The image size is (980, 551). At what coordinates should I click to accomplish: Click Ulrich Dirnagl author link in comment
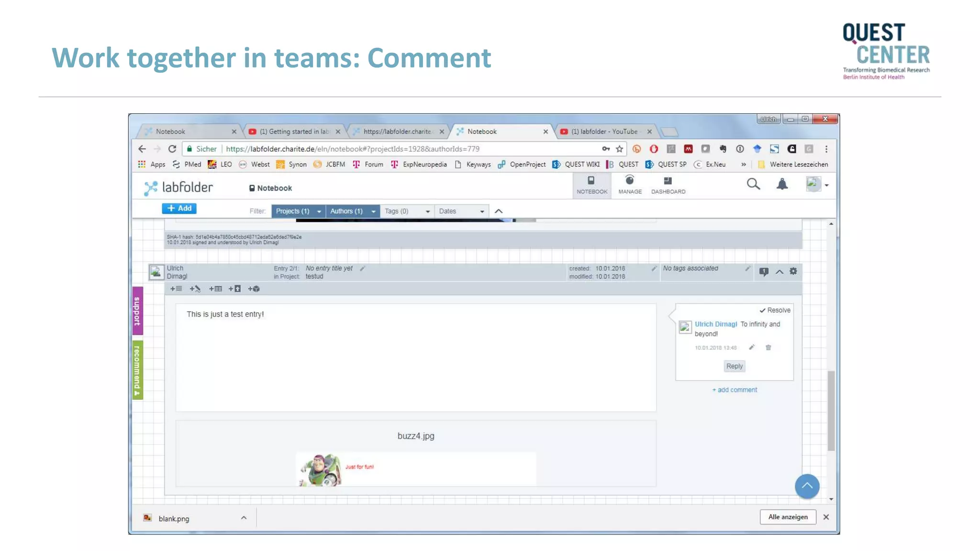point(715,324)
